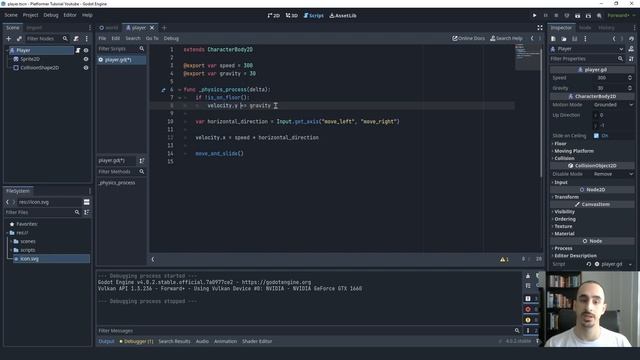Toggle visibility of Player node
The height and width of the screenshot is (360, 640).
86,50
